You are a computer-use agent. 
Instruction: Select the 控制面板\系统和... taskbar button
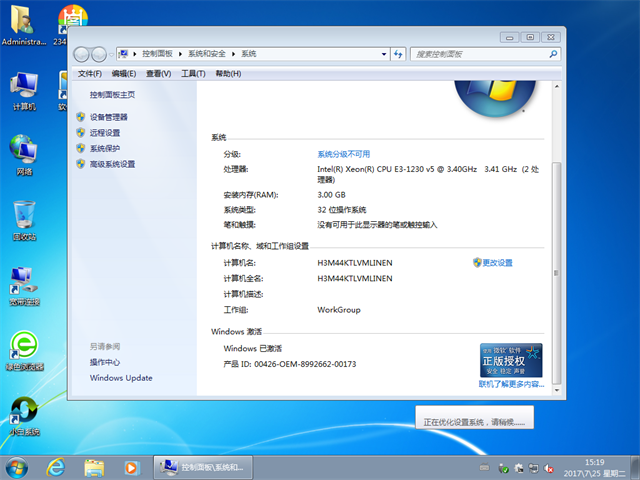click(x=203, y=468)
